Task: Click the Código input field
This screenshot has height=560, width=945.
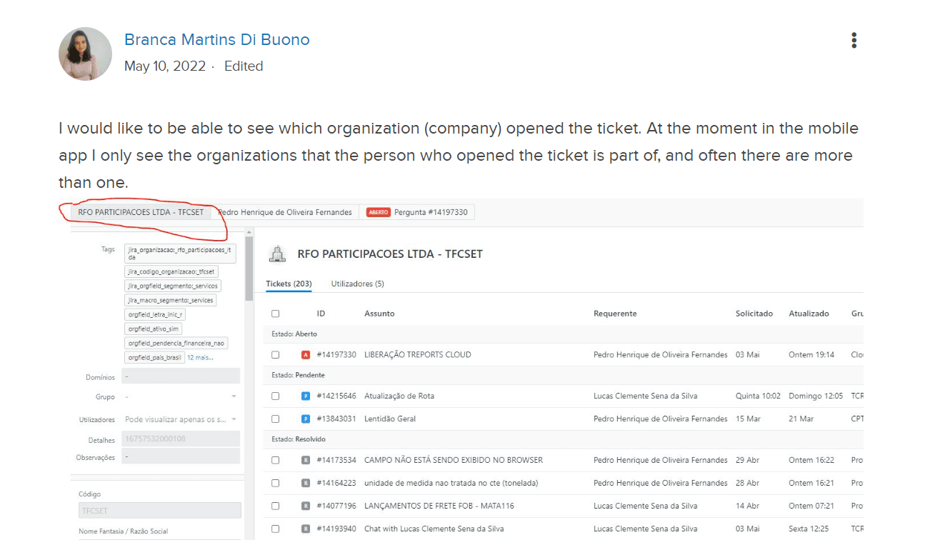Action: (x=160, y=511)
